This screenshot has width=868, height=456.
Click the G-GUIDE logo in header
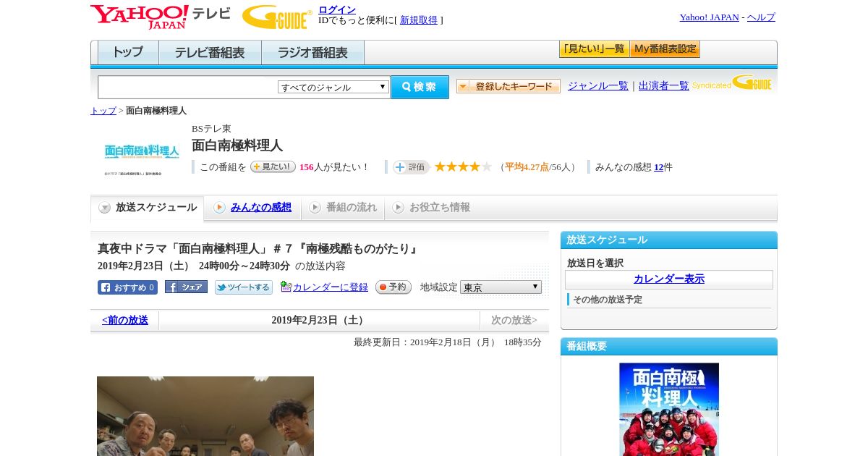(277, 17)
